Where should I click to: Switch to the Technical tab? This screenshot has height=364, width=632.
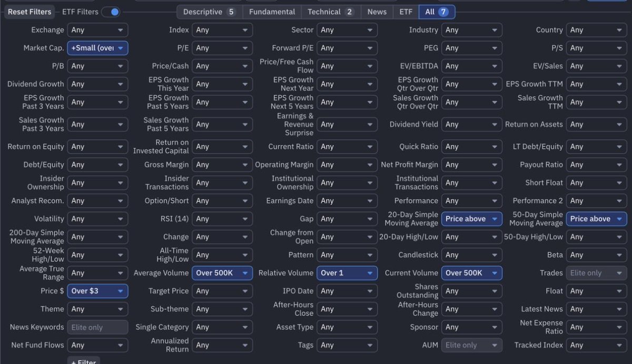point(331,12)
